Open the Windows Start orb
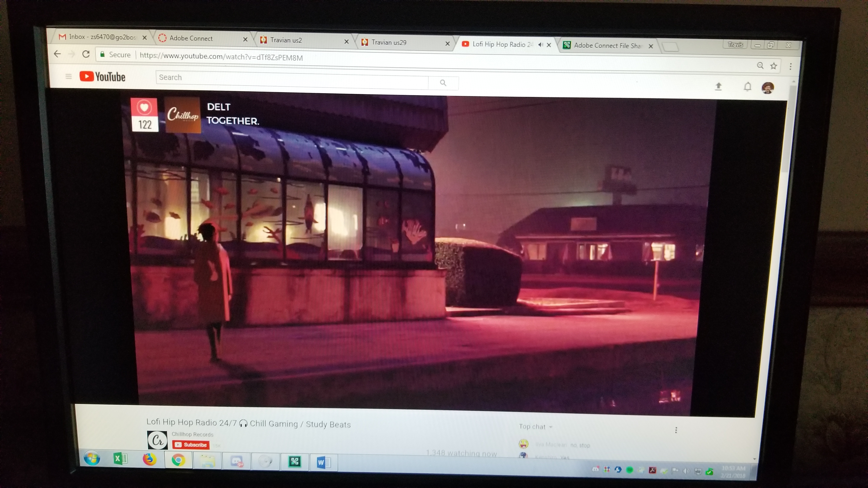 92,458
